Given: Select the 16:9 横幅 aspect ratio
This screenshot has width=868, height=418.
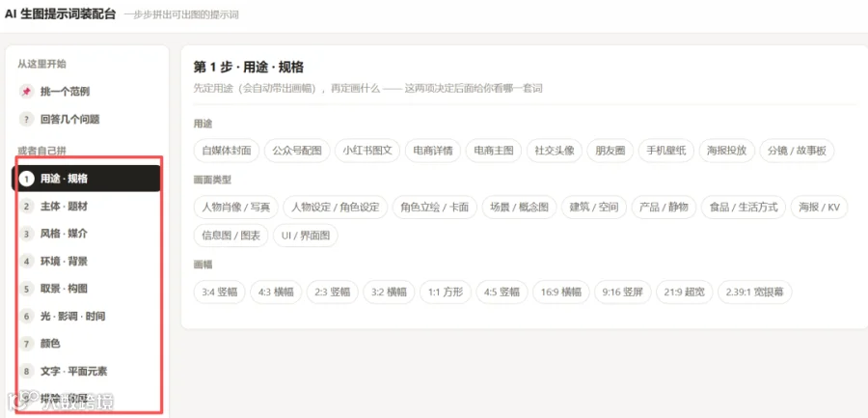Looking at the screenshot, I should (x=560, y=293).
